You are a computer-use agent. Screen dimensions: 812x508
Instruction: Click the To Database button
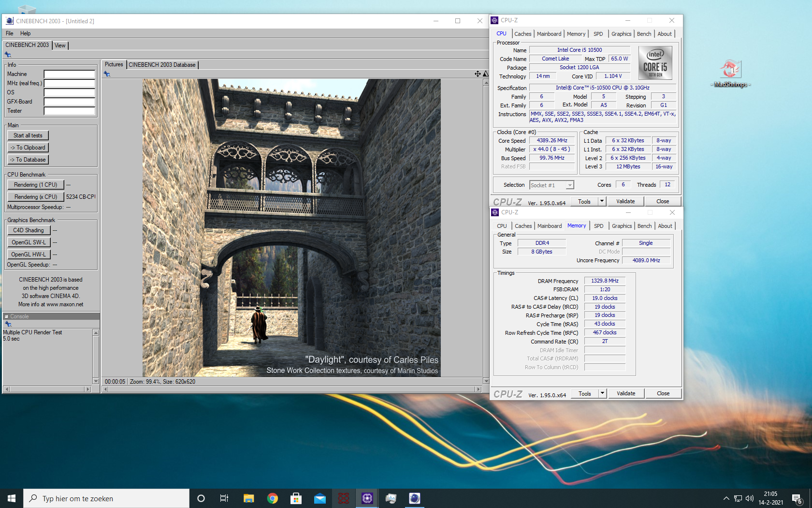click(x=28, y=160)
